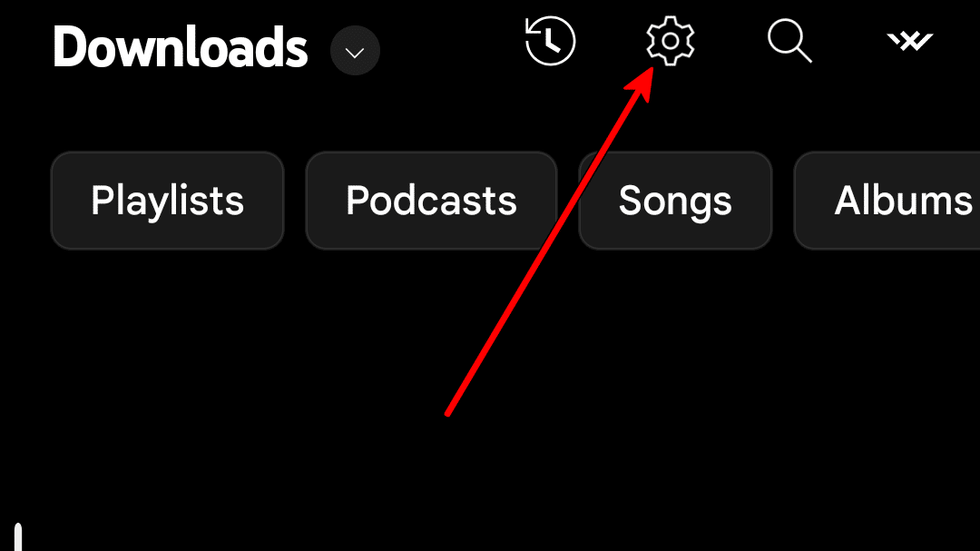This screenshot has width=980, height=551.
Task: Switch library view with Downloads arrow
Action: click(x=355, y=51)
